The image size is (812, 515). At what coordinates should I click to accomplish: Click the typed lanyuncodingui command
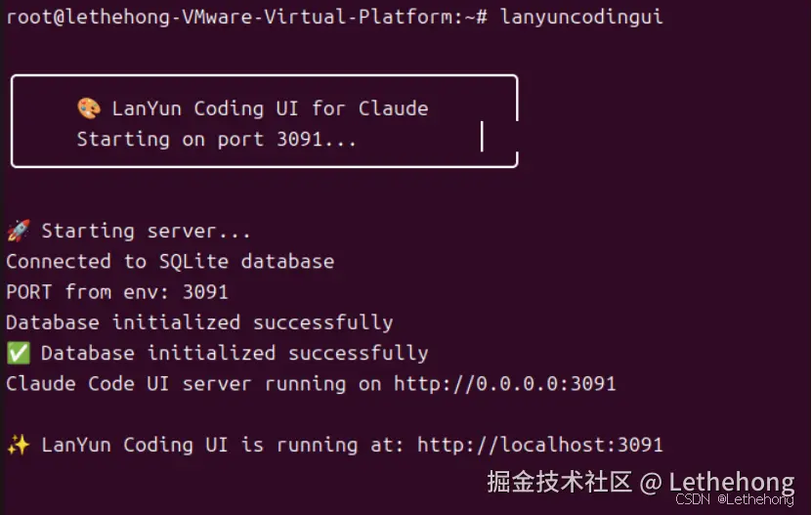(581, 17)
